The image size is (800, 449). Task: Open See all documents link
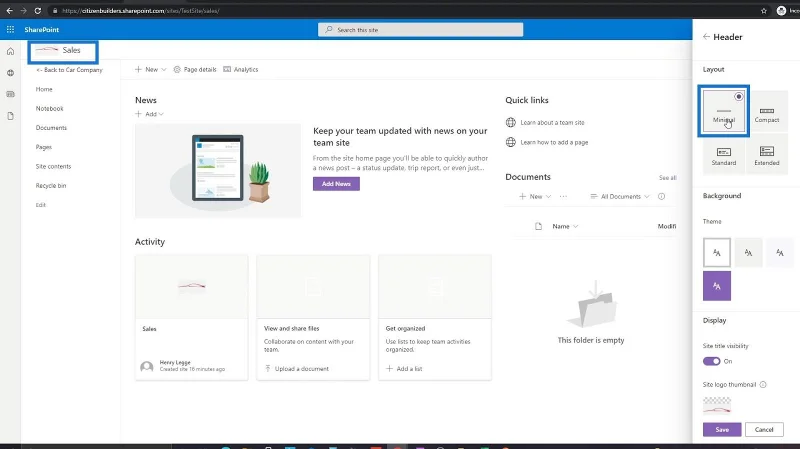pos(667,178)
